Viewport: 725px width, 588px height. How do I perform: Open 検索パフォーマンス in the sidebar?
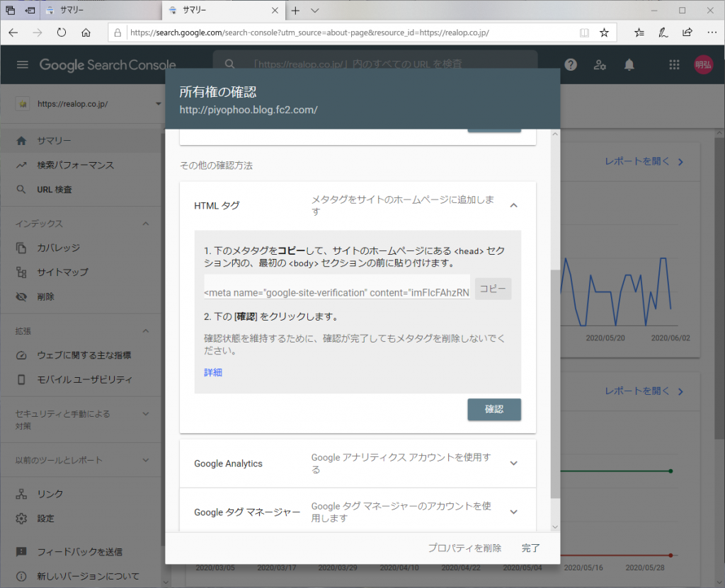[81, 165]
